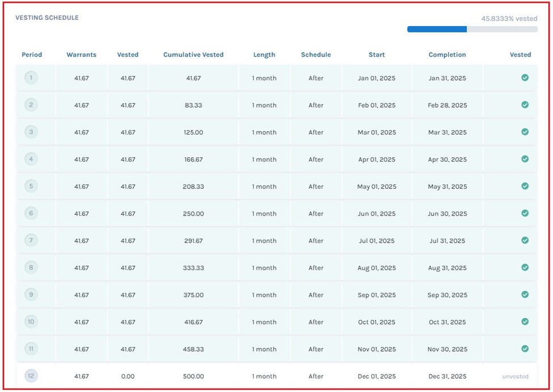
Task: Click the period 12 number badge
Action: (31, 376)
